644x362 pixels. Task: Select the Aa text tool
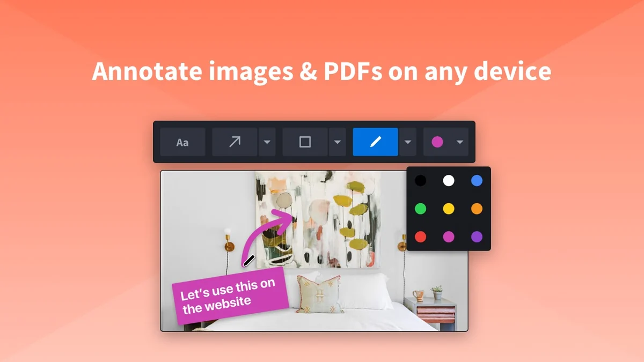point(182,142)
